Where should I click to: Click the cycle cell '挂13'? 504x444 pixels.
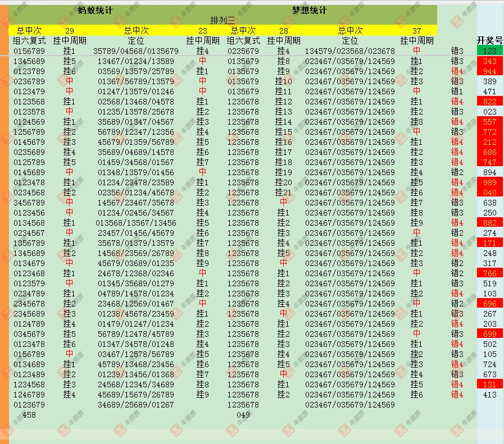pyautogui.click(x=284, y=112)
